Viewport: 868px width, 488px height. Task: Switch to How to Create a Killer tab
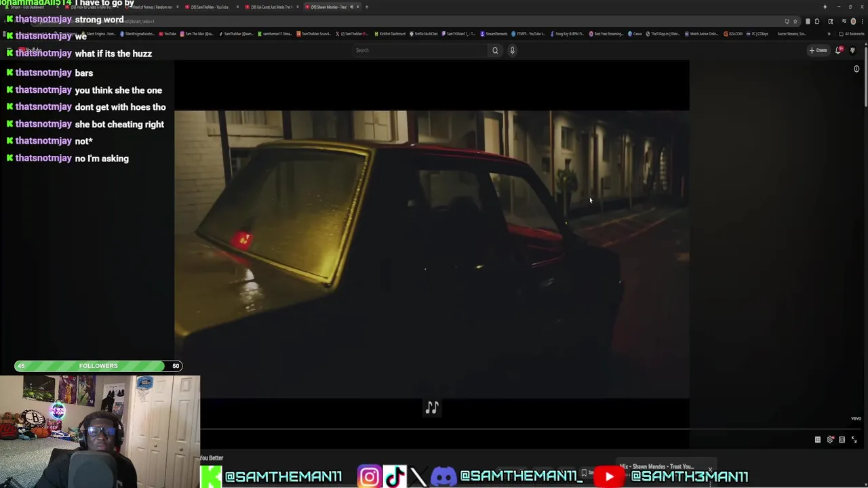click(x=92, y=7)
